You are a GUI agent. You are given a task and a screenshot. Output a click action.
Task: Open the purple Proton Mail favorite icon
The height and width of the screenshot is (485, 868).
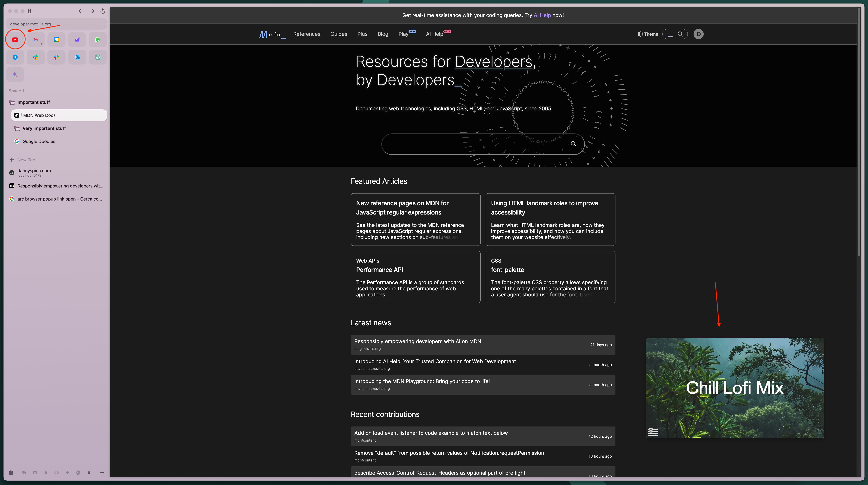(x=77, y=39)
